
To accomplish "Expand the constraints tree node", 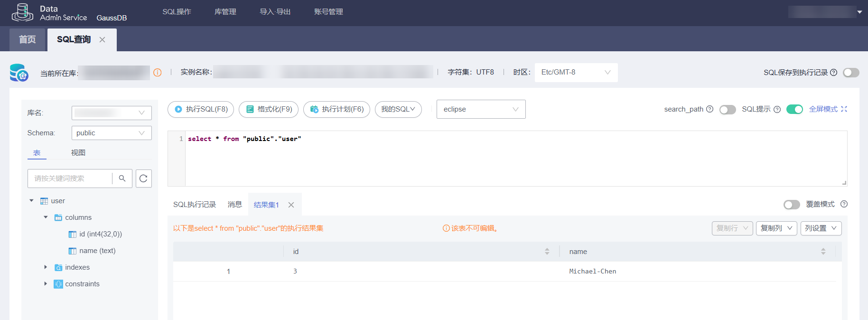I will point(46,284).
